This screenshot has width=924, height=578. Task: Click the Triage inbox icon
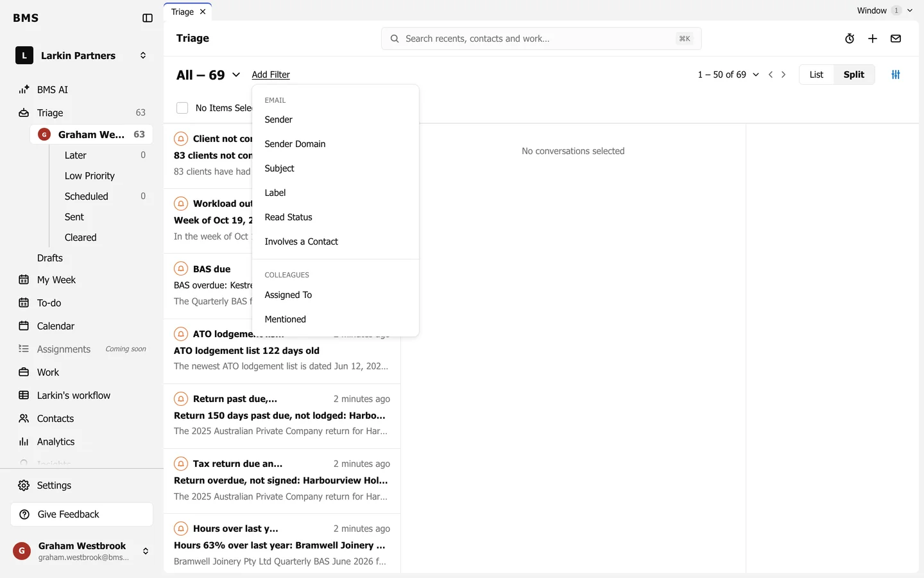24,113
